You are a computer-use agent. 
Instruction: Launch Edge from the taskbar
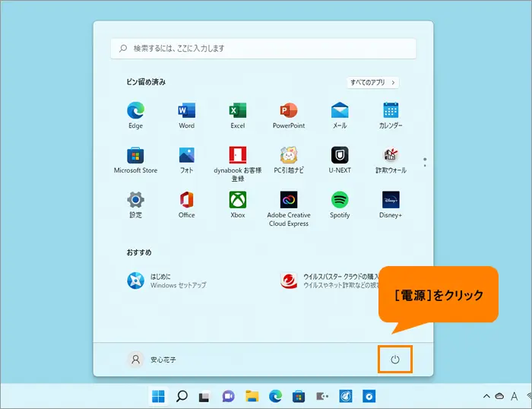275,396
